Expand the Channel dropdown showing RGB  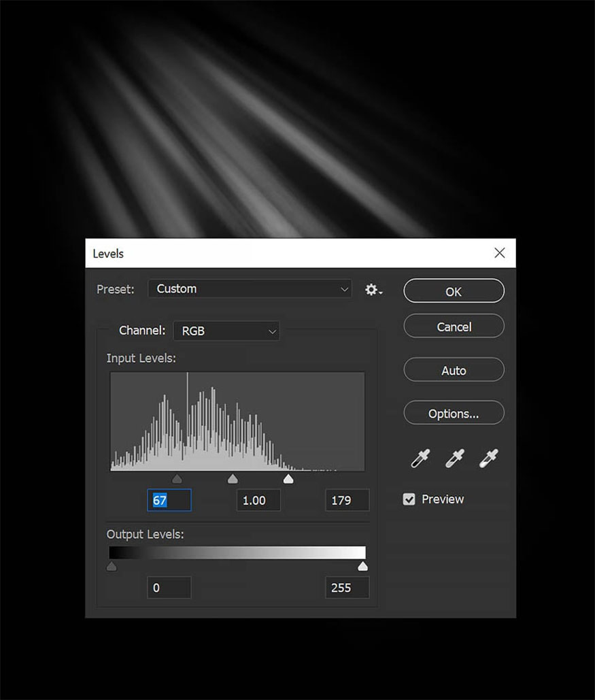[x=226, y=331]
